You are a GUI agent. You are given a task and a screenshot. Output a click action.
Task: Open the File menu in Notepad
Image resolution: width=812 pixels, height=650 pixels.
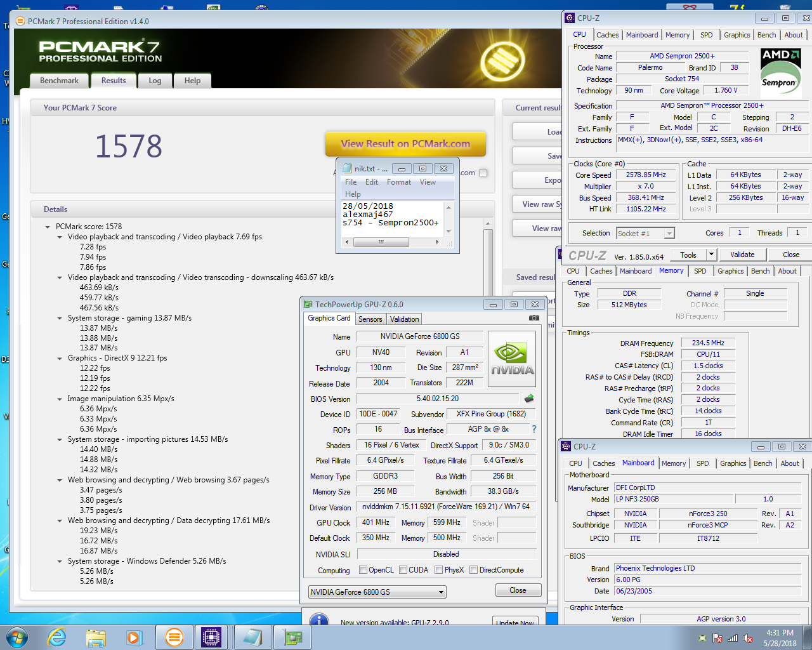pyautogui.click(x=351, y=182)
